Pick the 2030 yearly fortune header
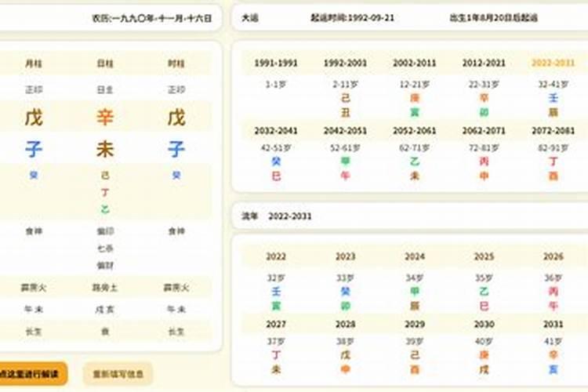Screen dimensions: 588x392 coord(484,324)
